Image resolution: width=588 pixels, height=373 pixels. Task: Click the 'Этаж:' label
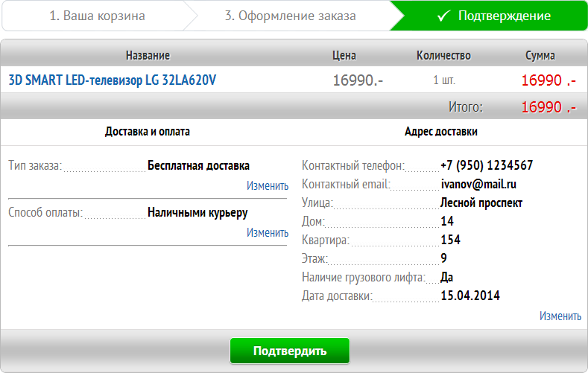[314, 258]
